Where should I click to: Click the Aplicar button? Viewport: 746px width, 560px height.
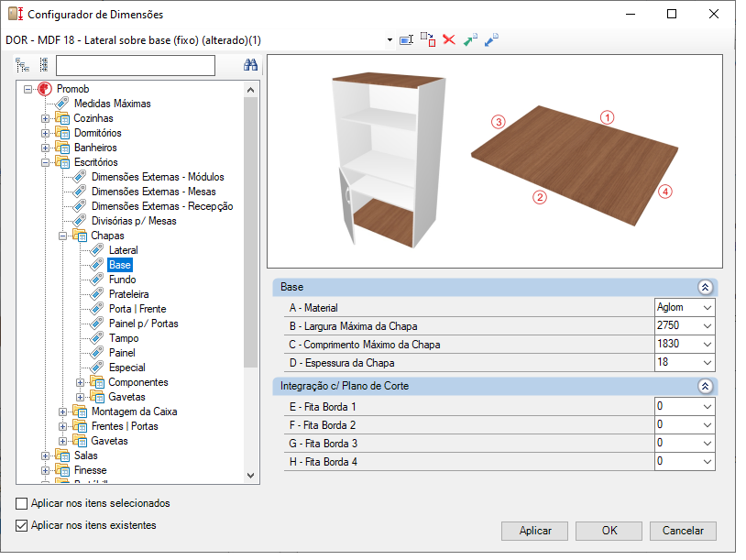pos(535,531)
